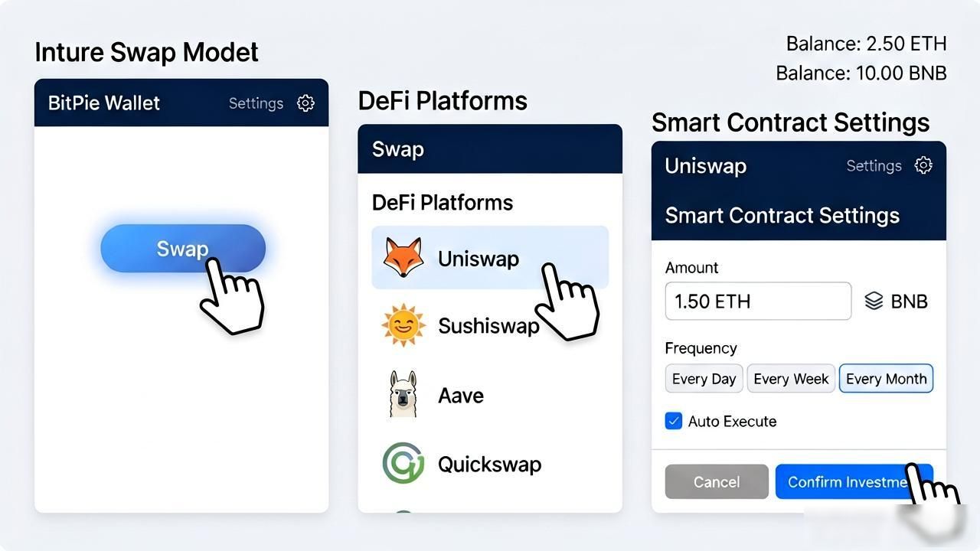The width and height of the screenshot is (980, 551).
Task: Pick the Quickswap green logo icon
Action: 403,463
